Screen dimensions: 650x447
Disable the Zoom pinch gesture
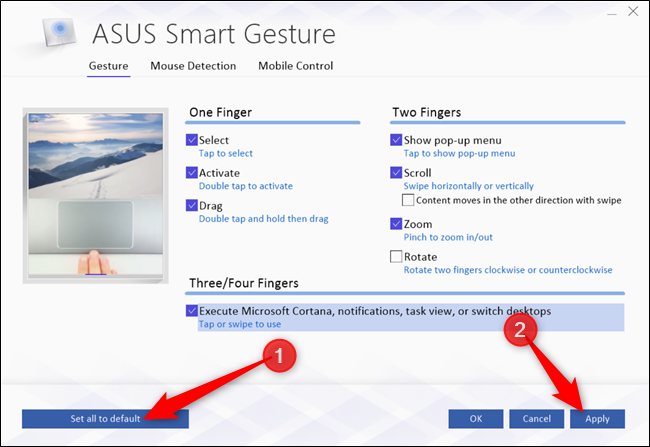pyautogui.click(x=396, y=224)
